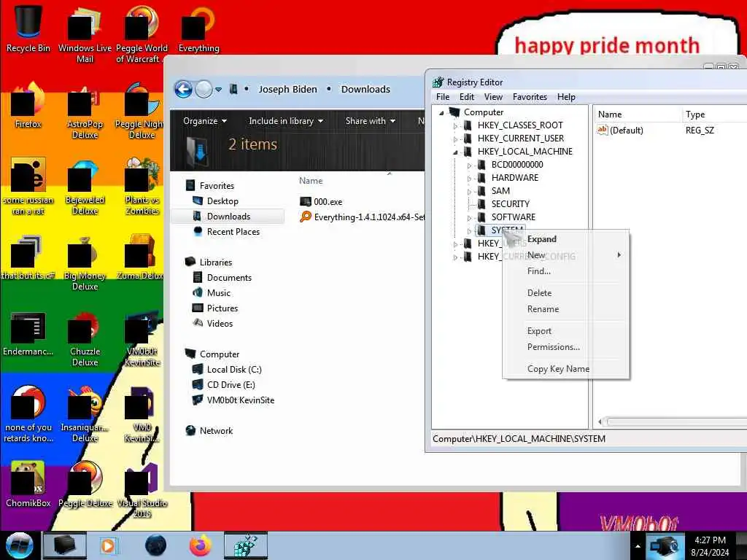Select 000.exe file in Downloads
Screen dimensions: 747x560
(x=321, y=201)
